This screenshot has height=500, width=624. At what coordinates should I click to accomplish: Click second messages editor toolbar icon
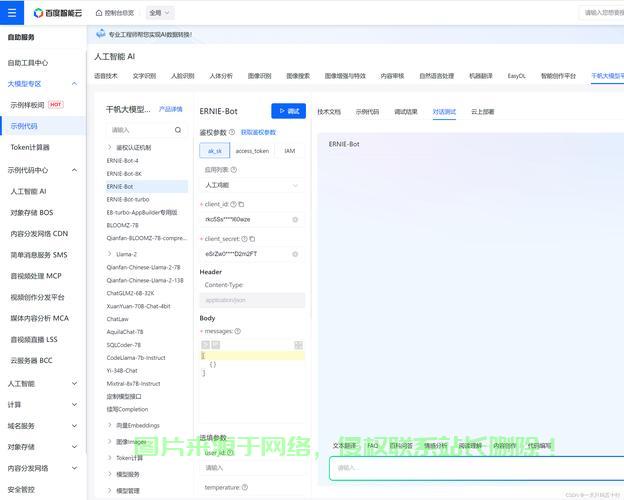tap(215, 345)
